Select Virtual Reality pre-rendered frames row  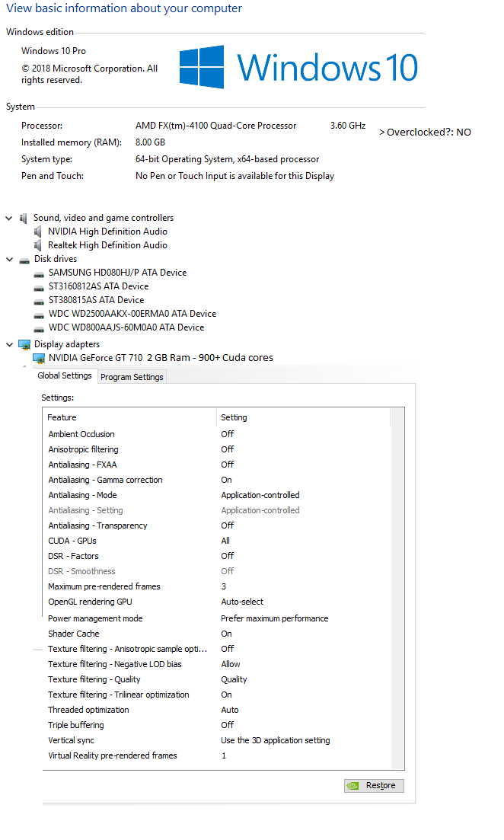coord(217,756)
